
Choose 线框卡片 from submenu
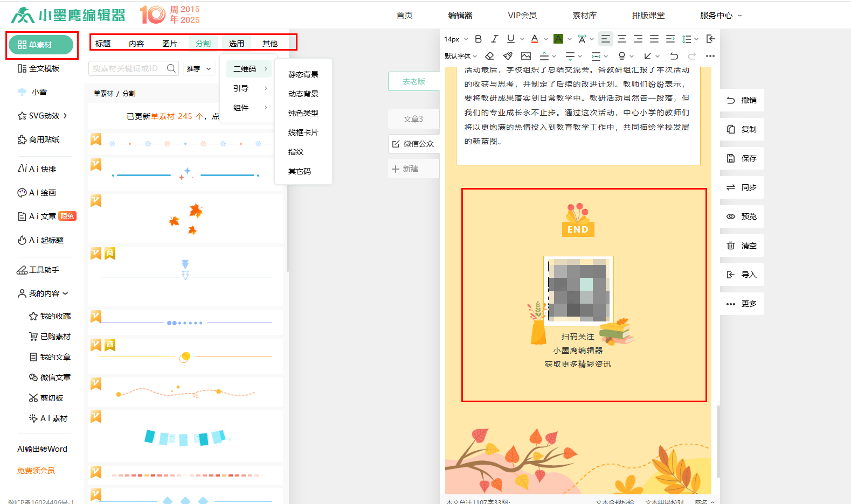[303, 132]
